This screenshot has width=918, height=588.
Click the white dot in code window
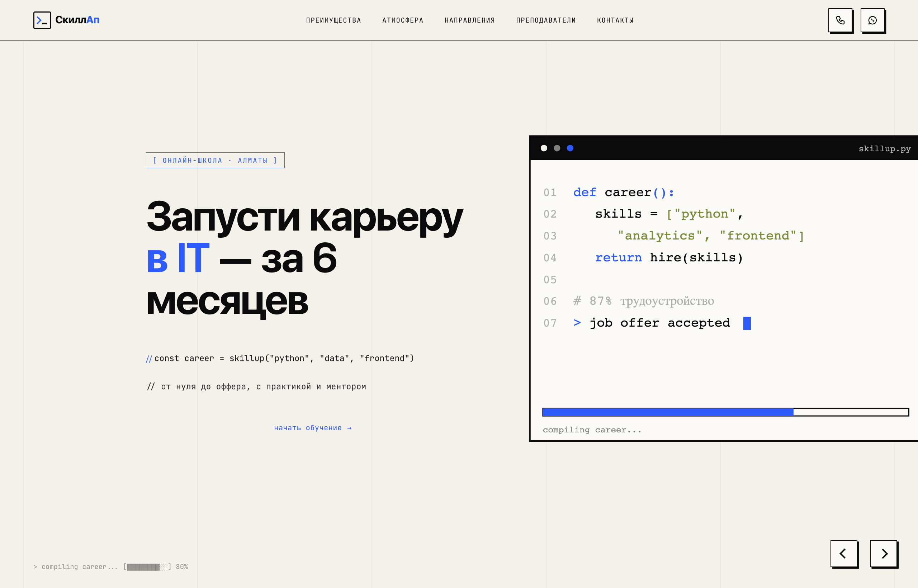[x=544, y=148]
